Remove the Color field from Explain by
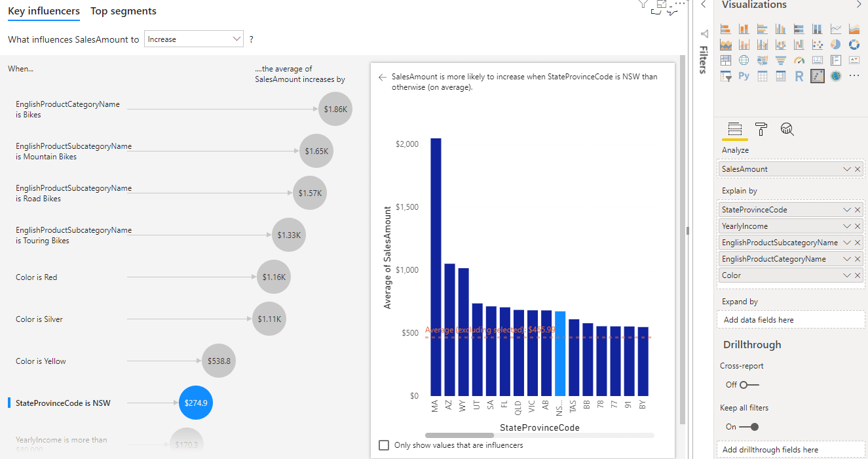The height and width of the screenshot is (459, 868). (x=858, y=275)
